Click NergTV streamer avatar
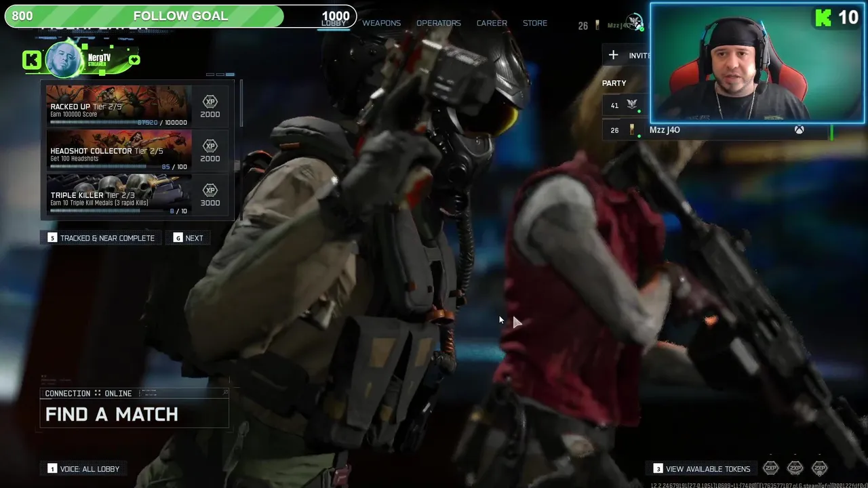The image size is (868, 488). pyautogui.click(x=65, y=60)
